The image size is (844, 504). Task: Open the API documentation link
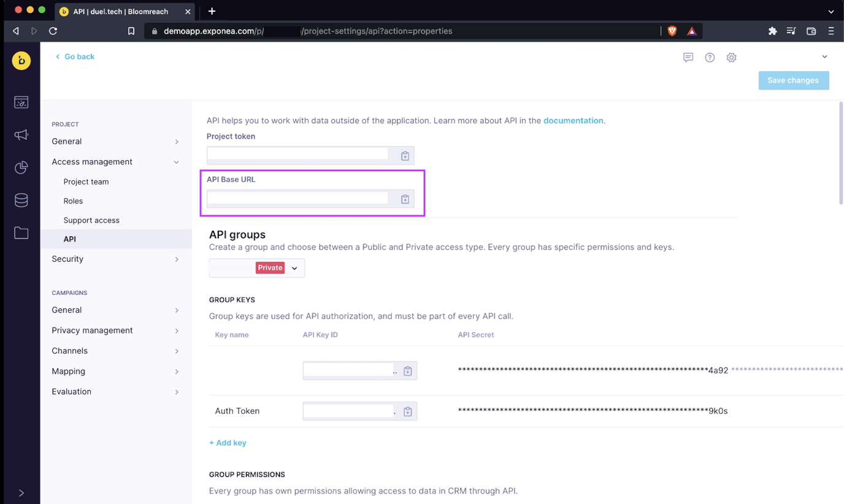click(573, 121)
